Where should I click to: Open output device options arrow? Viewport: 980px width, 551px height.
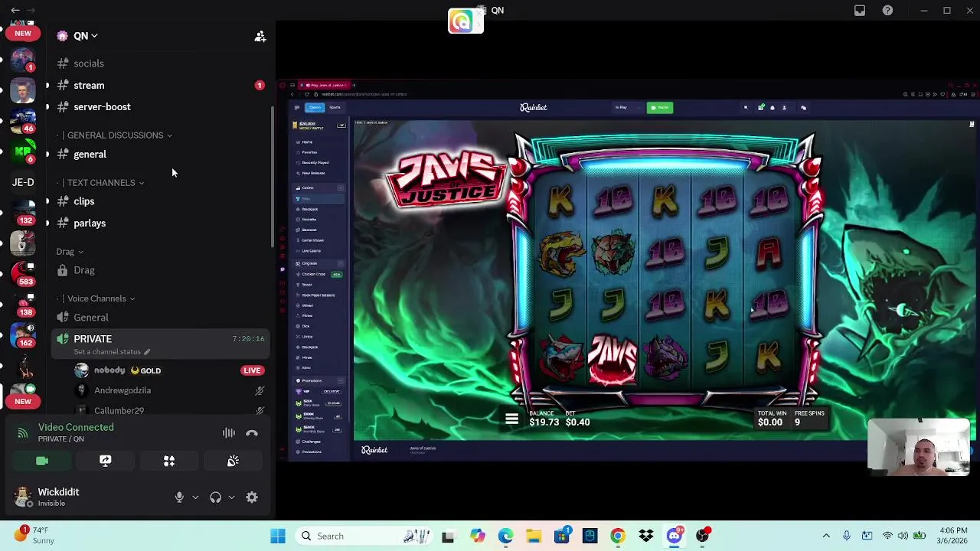(x=231, y=497)
